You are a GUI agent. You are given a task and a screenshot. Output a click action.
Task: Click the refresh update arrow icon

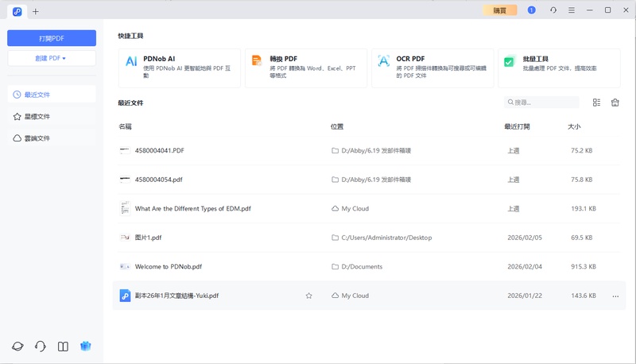point(553,10)
